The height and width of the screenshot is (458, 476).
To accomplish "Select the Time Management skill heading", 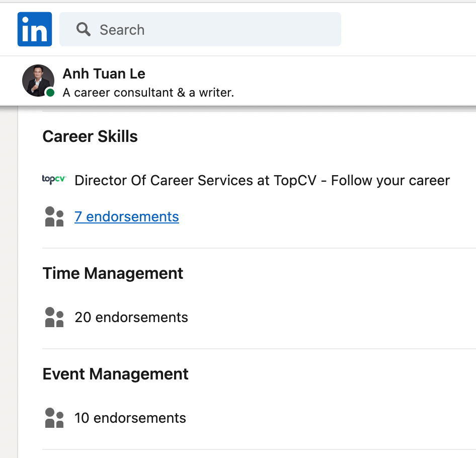I will (x=113, y=273).
